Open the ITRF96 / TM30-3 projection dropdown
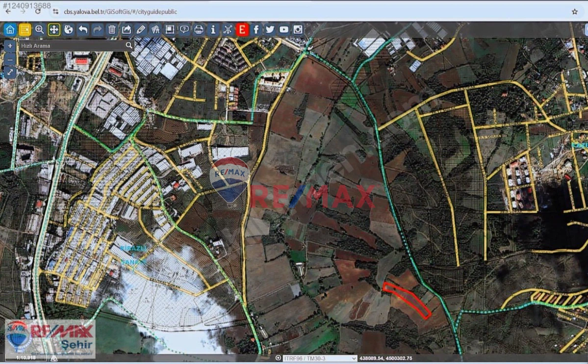 point(320,359)
